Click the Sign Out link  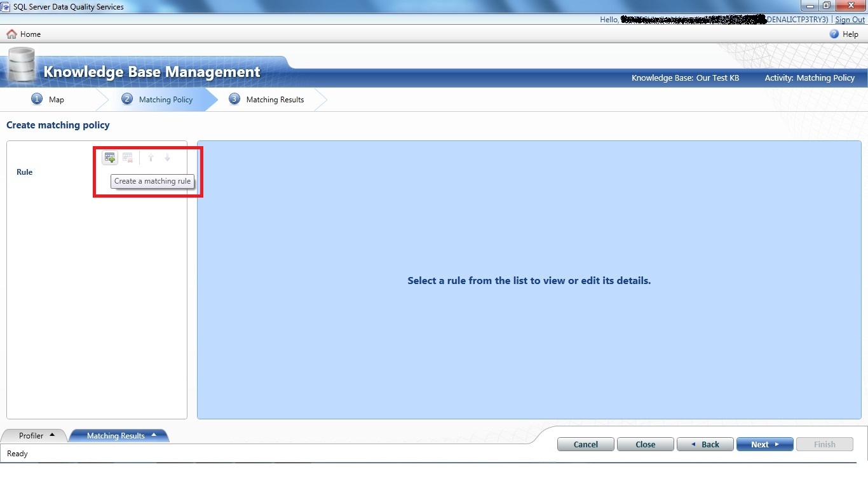(x=850, y=20)
